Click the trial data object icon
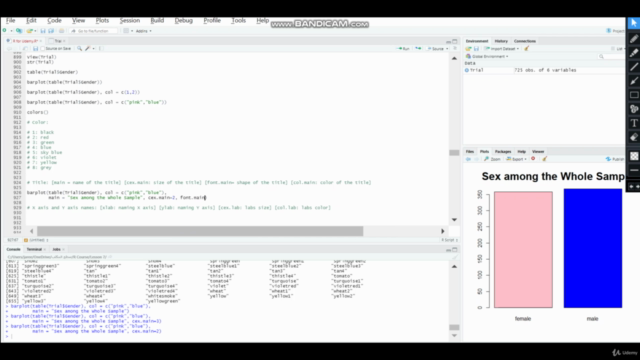This screenshot has height=360, width=640. pyautogui.click(x=467, y=70)
